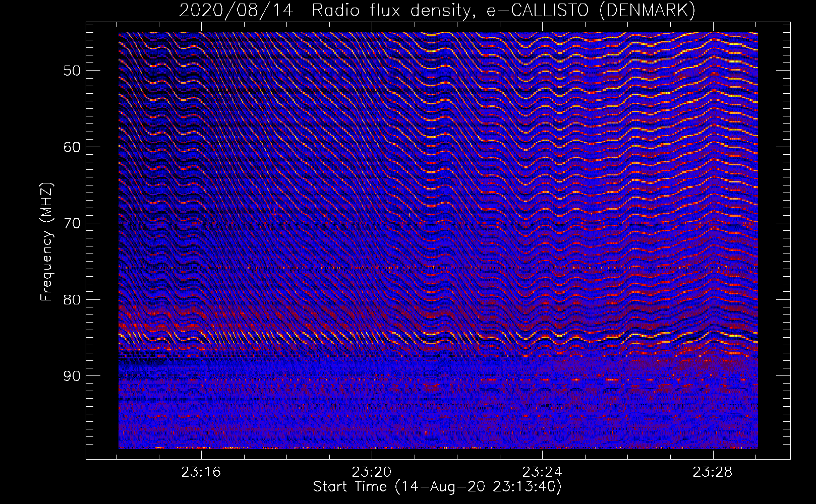Image resolution: width=816 pixels, height=504 pixels.
Task: Click the 90 MHz frequency tick label
Action: click(x=72, y=376)
